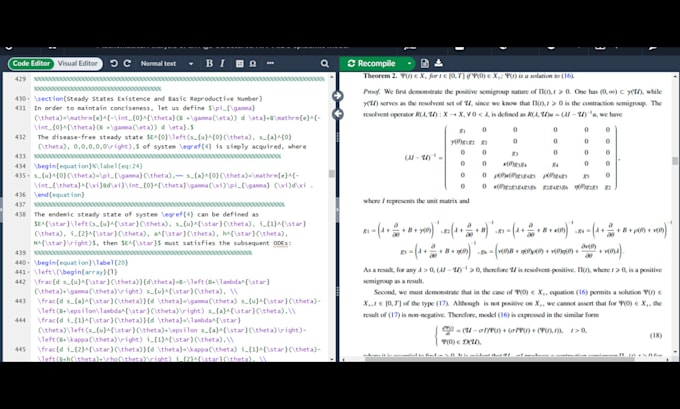Click the '\end{equation}' line 436
Screen dimensions: 680x409
pyautogui.click(x=59, y=195)
